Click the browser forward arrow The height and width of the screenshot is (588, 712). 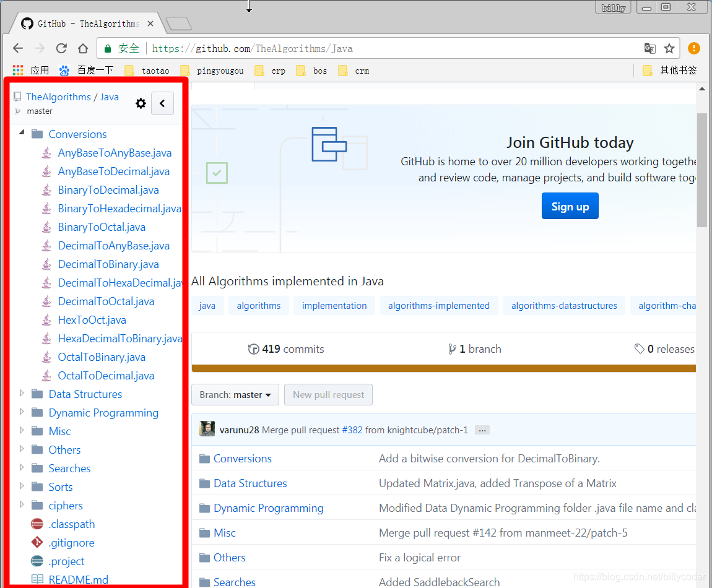click(x=40, y=48)
